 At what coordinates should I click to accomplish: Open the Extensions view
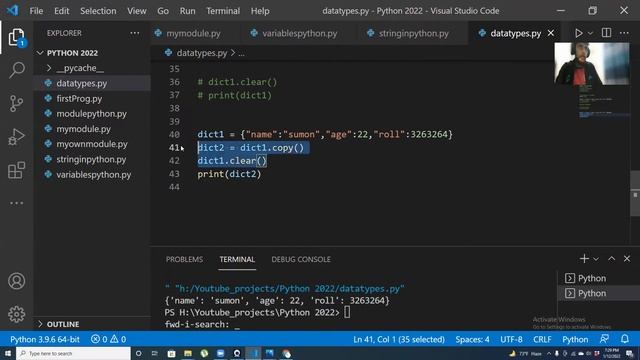[x=16, y=170]
